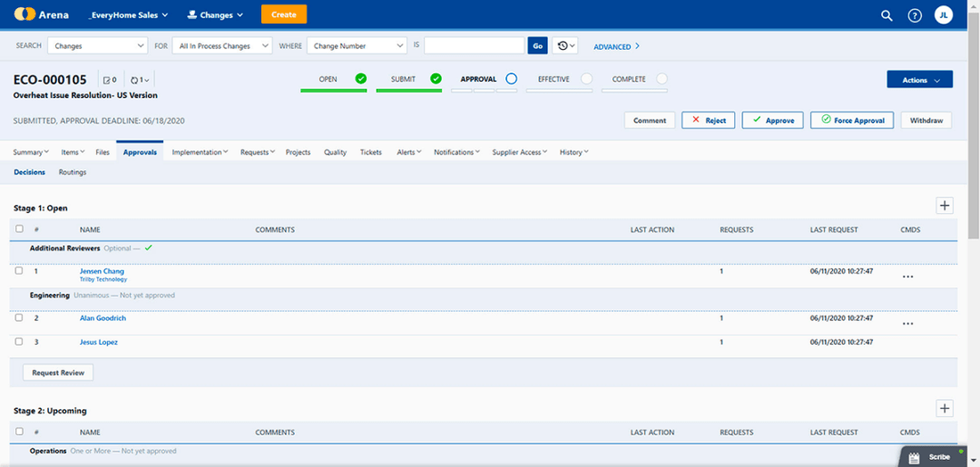The height and width of the screenshot is (467, 980).
Task: Open the Change Number WHERE dropdown
Action: tap(357, 45)
